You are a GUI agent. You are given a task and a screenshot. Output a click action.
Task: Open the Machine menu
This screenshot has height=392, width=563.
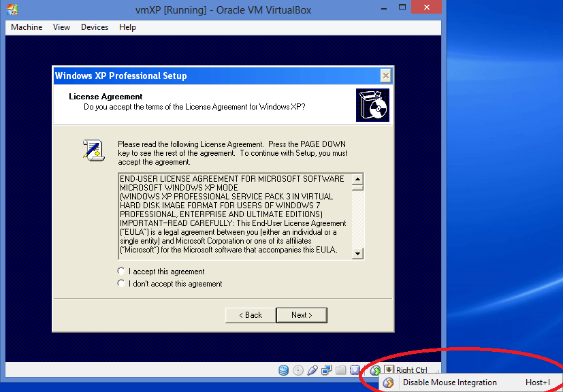[x=27, y=27]
